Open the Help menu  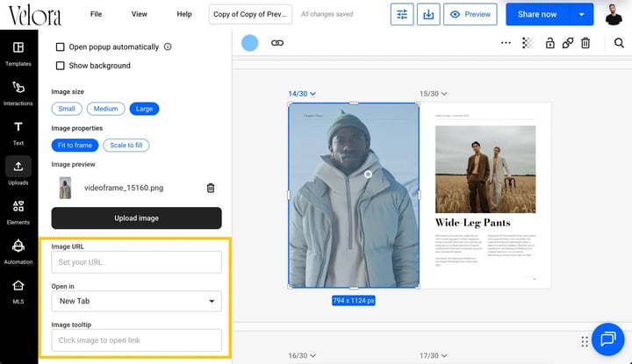click(184, 14)
